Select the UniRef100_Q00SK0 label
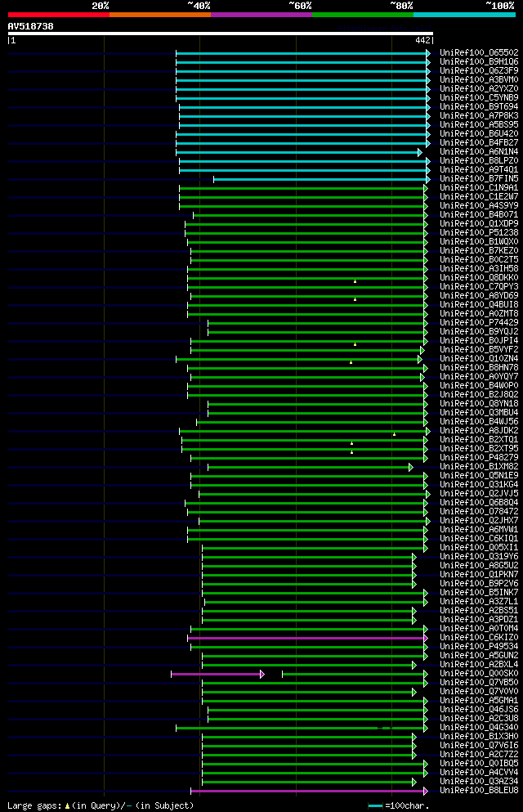Viewport: 523px width, 812px height. pos(479,674)
